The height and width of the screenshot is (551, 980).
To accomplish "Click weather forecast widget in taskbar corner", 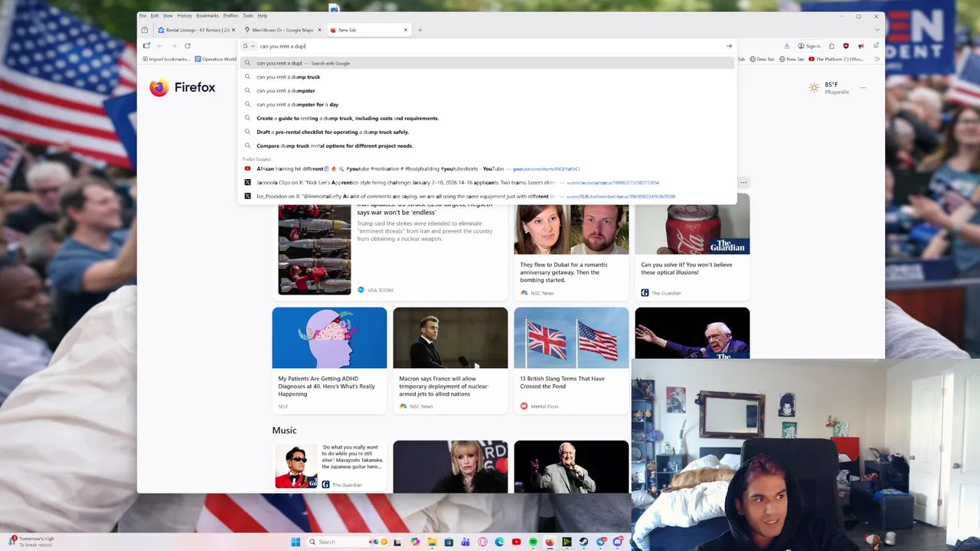I will [x=31, y=541].
